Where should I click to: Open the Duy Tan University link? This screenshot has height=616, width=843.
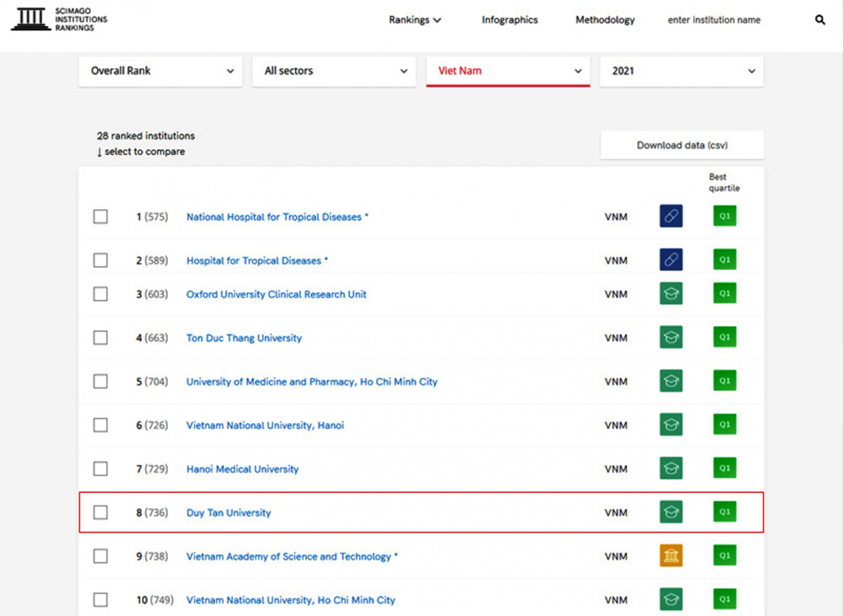(228, 513)
